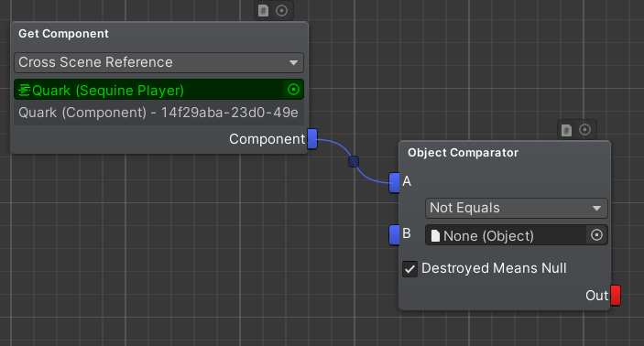Open the Not Equals comparison dropdown
Image resolution: width=644 pixels, height=346 pixels.
point(517,208)
